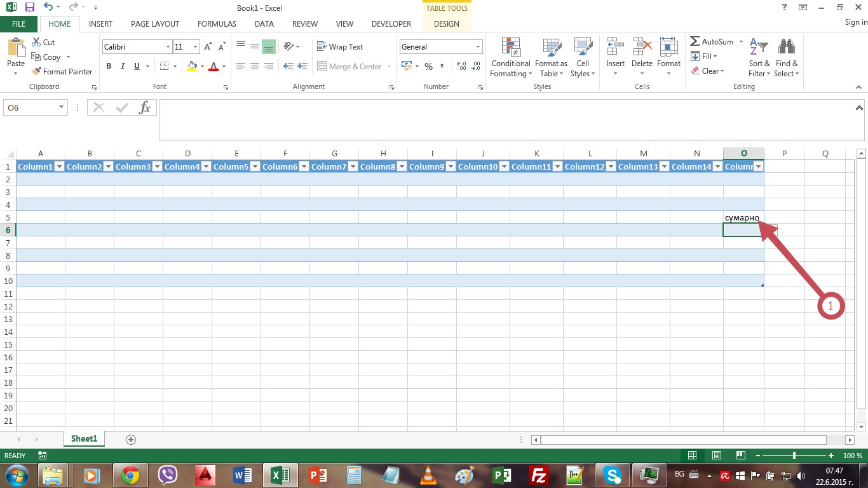
Task: Open the Column1 filter dropdown
Action: 59,166
